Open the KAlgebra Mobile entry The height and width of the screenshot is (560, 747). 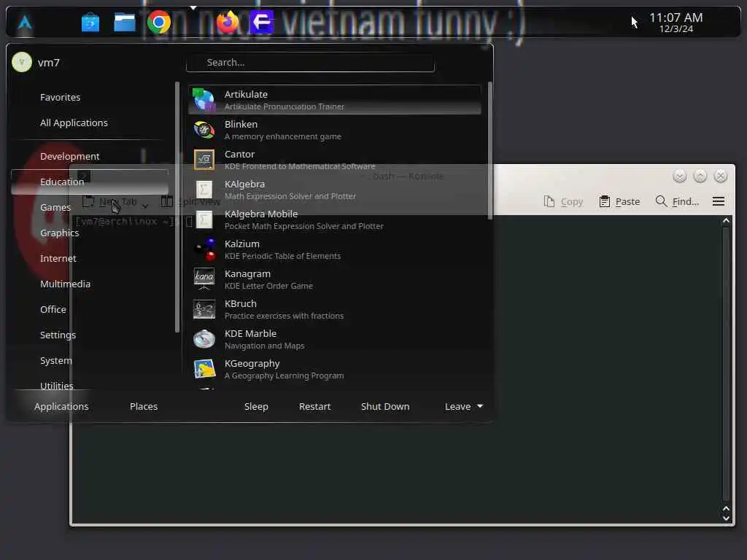coord(334,219)
